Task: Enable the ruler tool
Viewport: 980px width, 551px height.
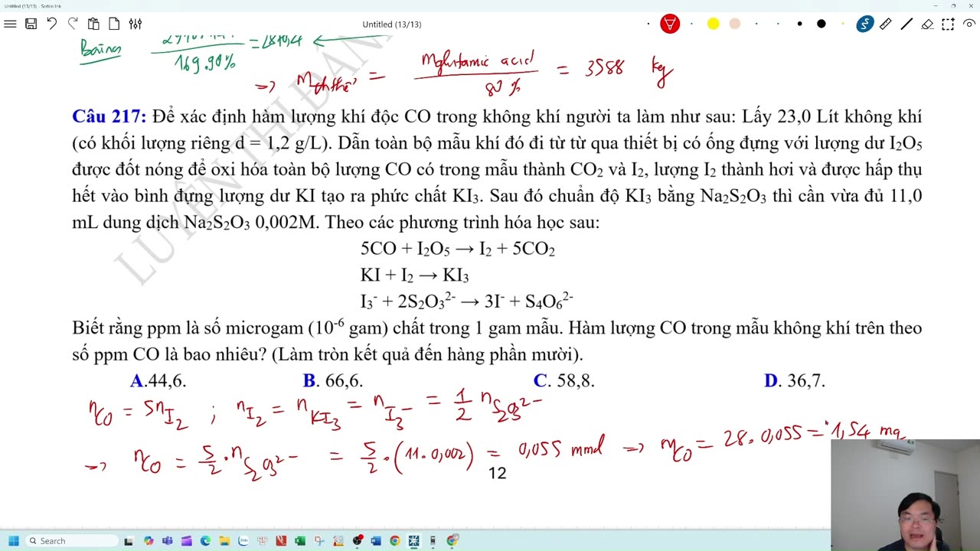Action: [x=885, y=24]
